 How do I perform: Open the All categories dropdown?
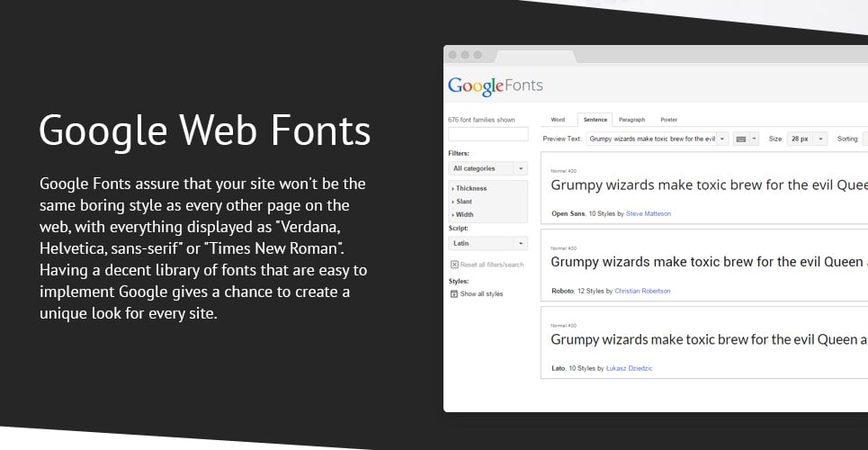point(488,168)
